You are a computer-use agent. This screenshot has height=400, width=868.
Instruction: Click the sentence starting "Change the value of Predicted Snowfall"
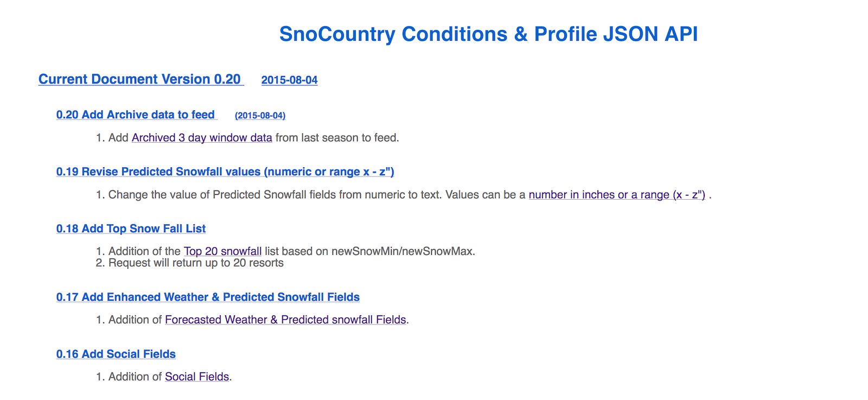(317, 195)
